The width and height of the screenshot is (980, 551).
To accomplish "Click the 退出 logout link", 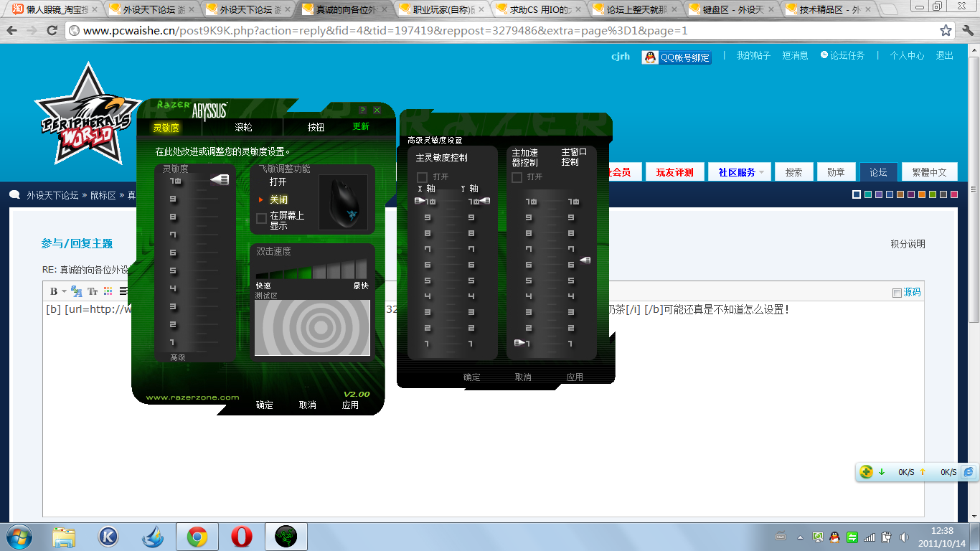I will point(945,56).
